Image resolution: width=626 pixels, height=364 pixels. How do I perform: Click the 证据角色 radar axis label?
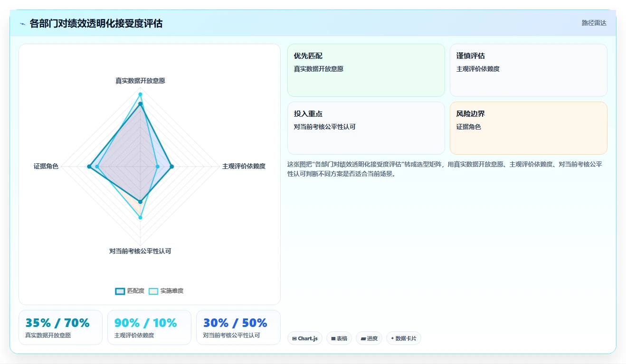(46, 166)
